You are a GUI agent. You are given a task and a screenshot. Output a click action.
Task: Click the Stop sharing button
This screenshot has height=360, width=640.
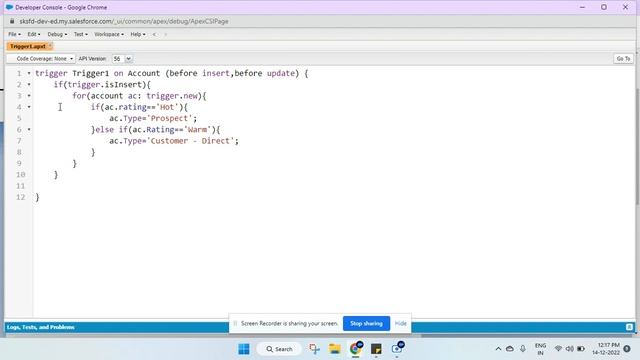(x=366, y=323)
